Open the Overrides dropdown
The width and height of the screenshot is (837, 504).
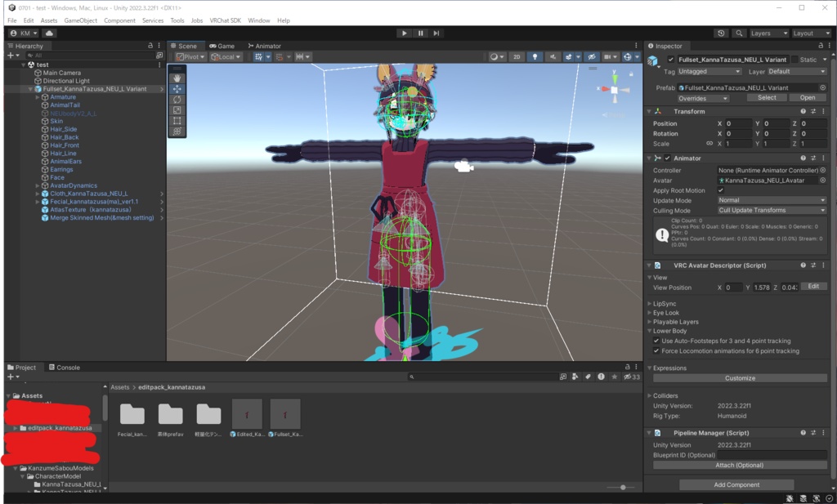coord(703,99)
